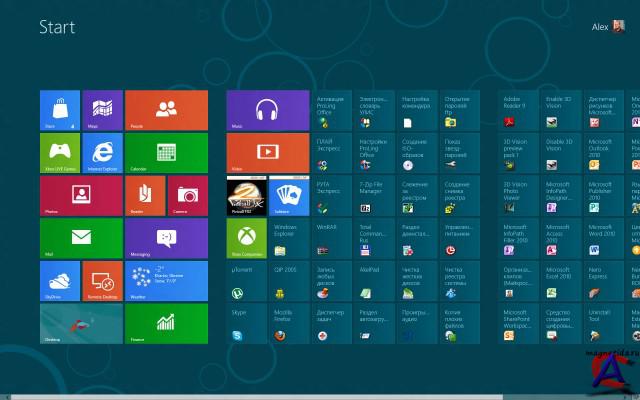Image resolution: width=640 pixels, height=400 pixels.
Task: Launch Microsoft Access 2010 tile
Action: click(561, 238)
